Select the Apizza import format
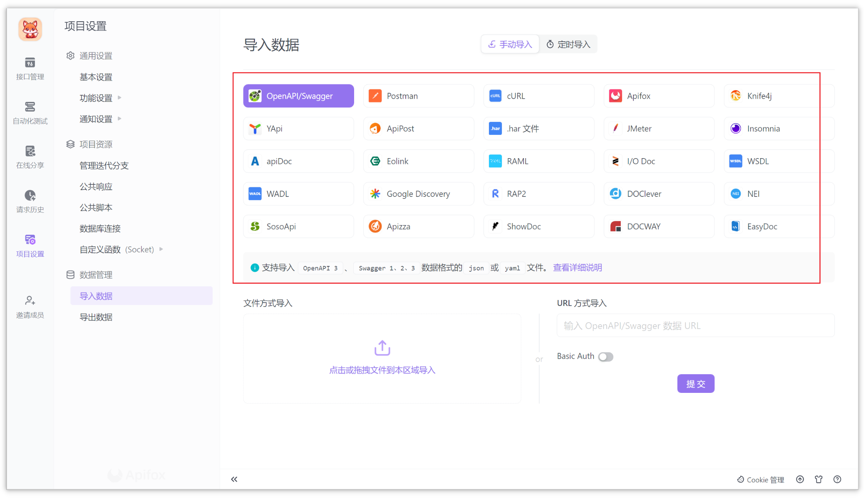The width and height of the screenshot is (868, 499). pos(419,226)
